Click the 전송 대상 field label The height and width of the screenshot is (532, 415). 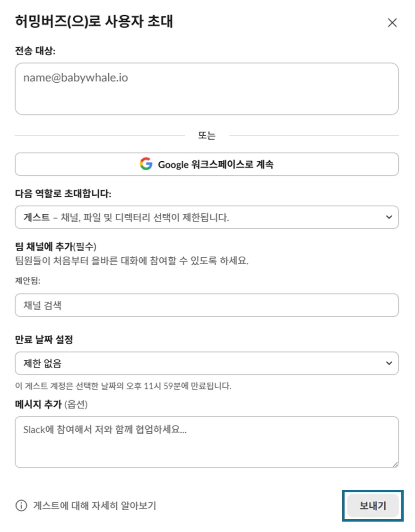coord(35,51)
